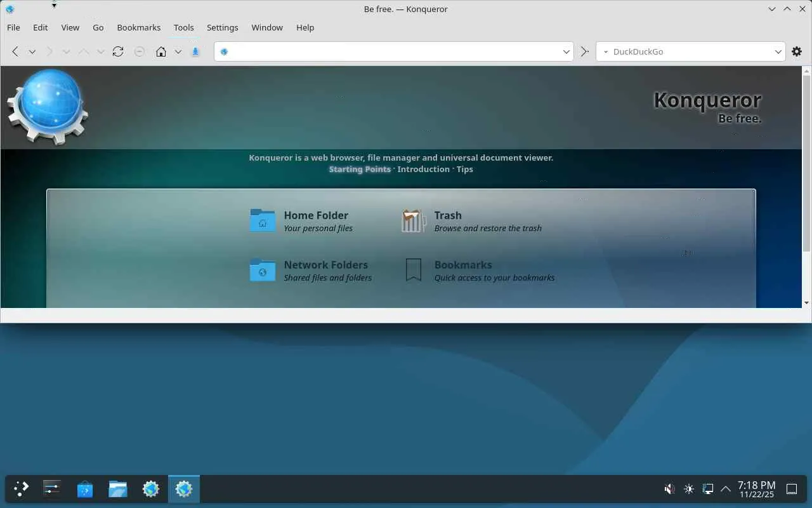The width and height of the screenshot is (812, 508).
Task: Open the Starting Points link
Action: [360, 169]
